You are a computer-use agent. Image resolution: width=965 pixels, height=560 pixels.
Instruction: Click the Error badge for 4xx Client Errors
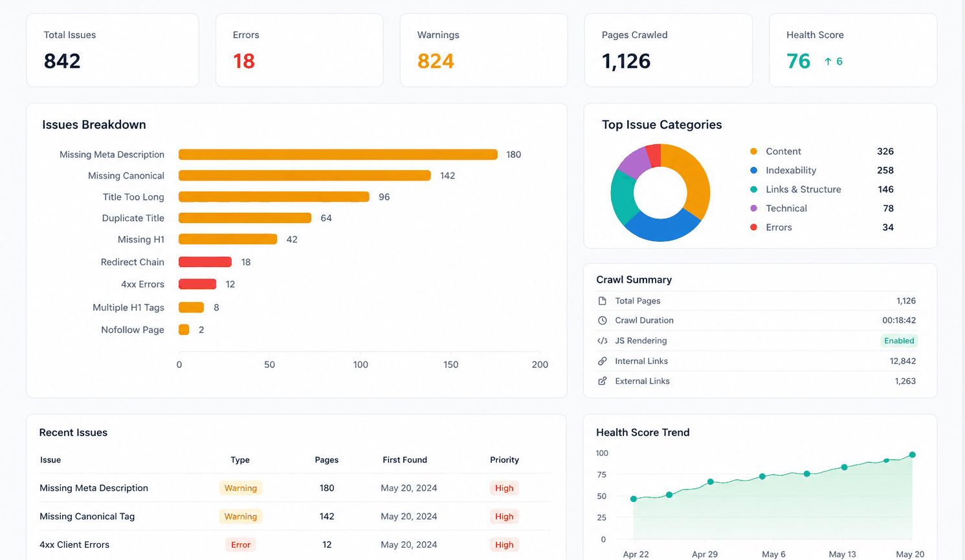241,545
